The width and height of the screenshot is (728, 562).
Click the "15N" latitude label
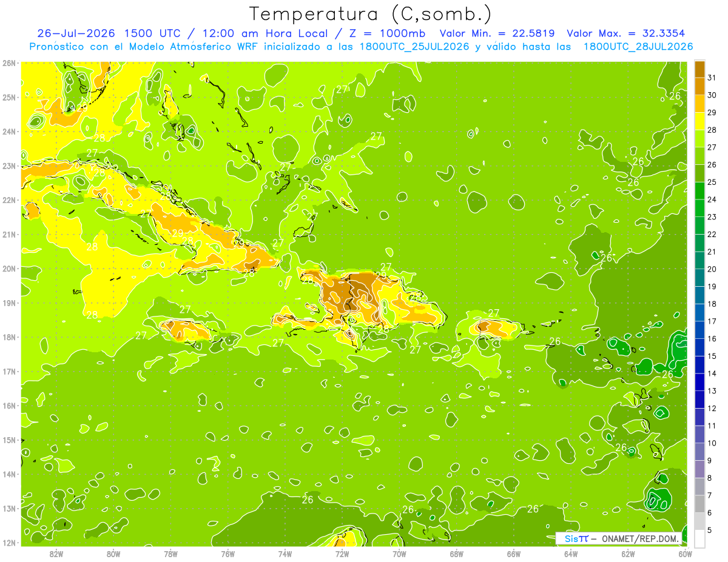[x=9, y=440]
